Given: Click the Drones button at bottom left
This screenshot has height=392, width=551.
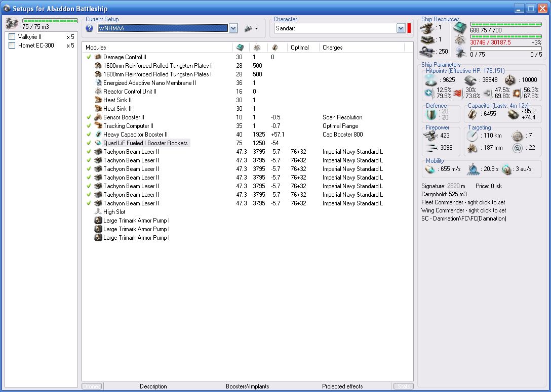Looking at the screenshot, I should (92, 386).
